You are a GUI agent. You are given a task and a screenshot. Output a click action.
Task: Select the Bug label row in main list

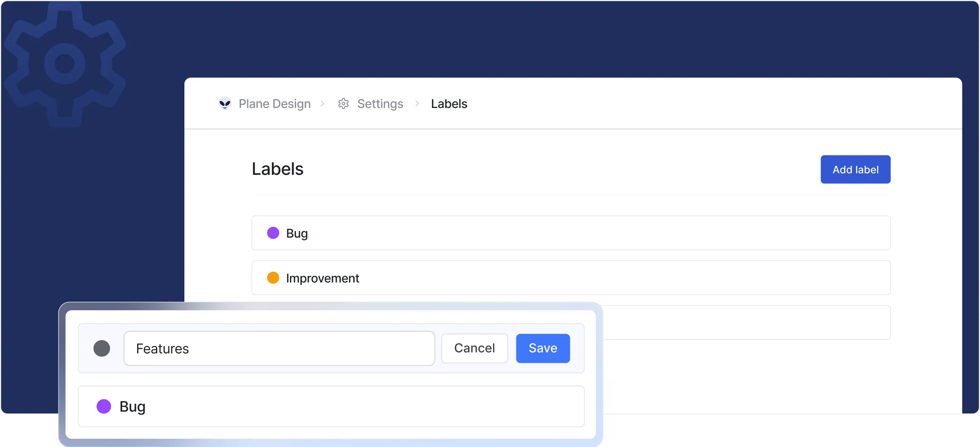click(x=571, y=233)
